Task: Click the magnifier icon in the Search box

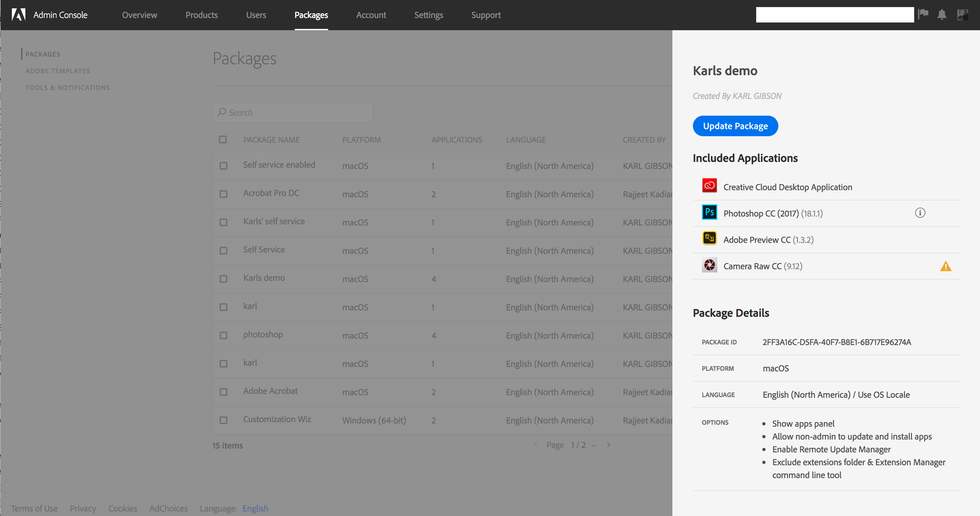Action: (x=222, y=112)
